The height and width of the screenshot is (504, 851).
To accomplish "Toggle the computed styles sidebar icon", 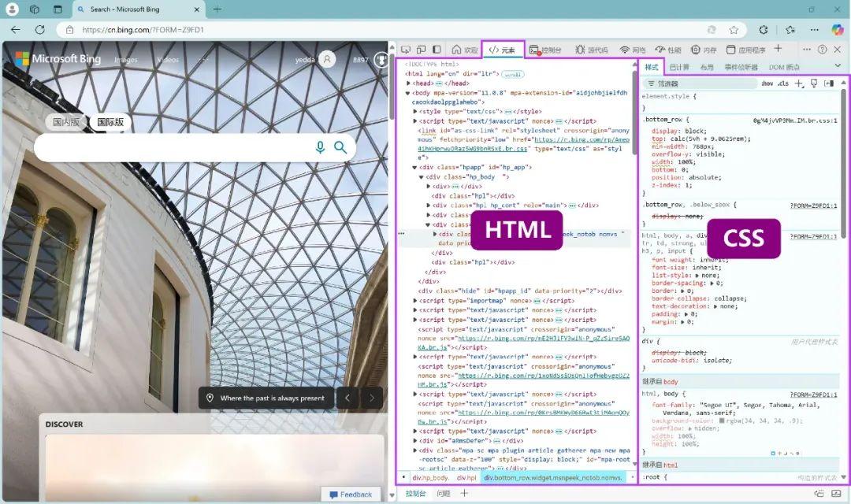I will coord(829,83).
